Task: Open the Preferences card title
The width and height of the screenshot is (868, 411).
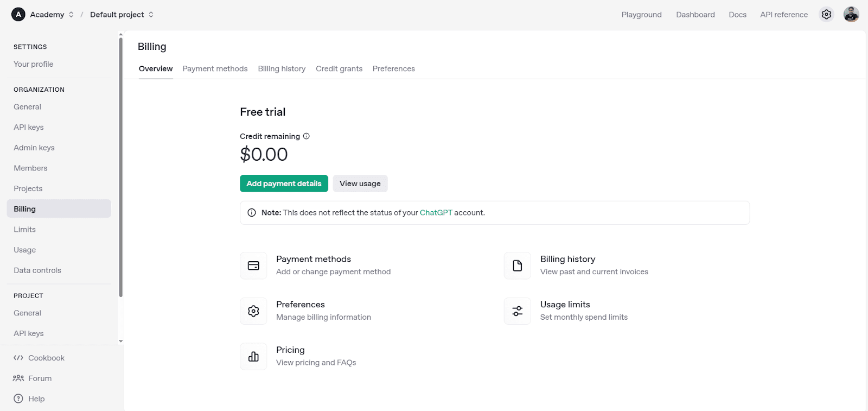Action: 301,305
